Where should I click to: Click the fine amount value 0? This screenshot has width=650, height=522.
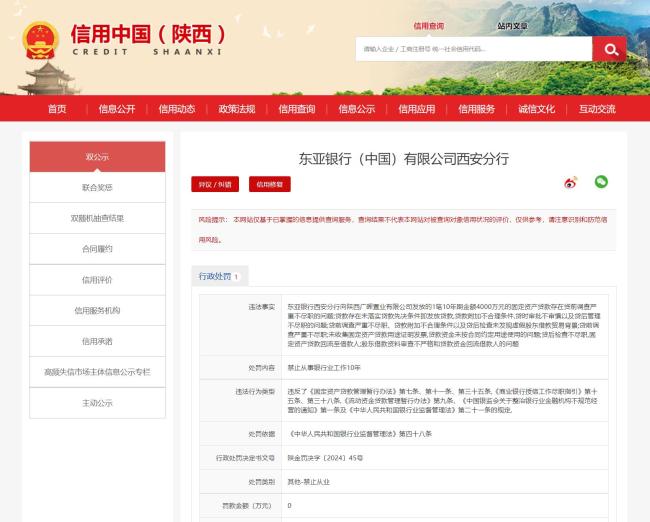pyautogui.click(x=289, y=506)
